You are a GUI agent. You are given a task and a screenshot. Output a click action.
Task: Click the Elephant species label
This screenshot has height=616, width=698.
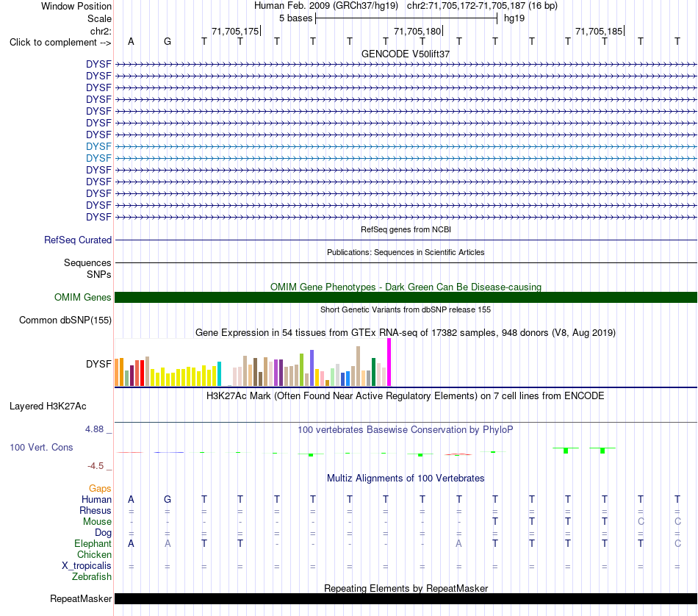(x=93, y=543)
